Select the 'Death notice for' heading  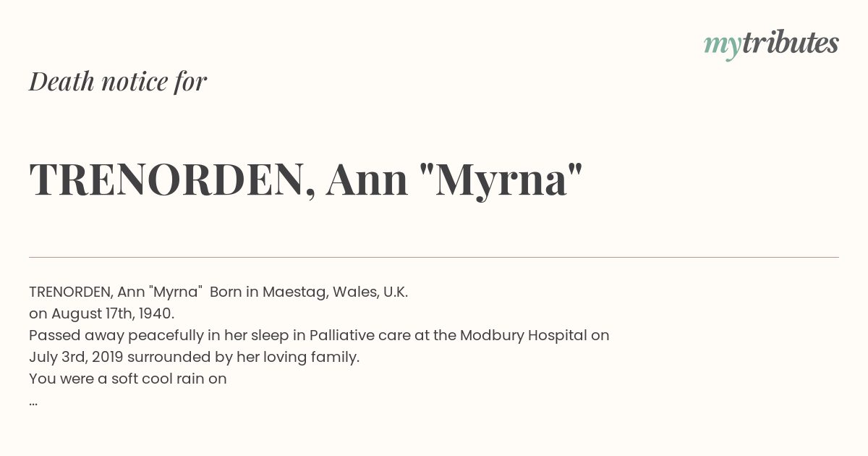point(118,82)
